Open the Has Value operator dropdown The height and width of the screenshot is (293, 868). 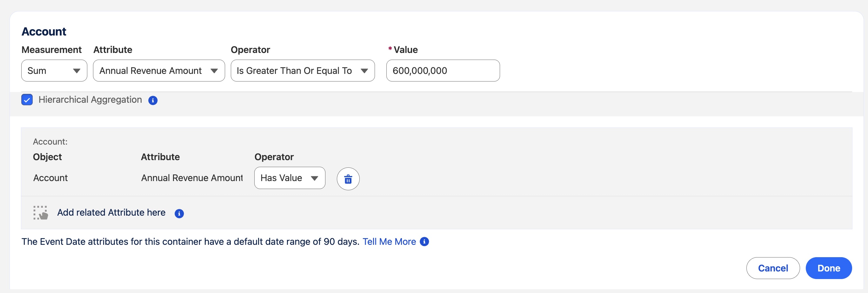pyautogui.click(x=289, y=178)
